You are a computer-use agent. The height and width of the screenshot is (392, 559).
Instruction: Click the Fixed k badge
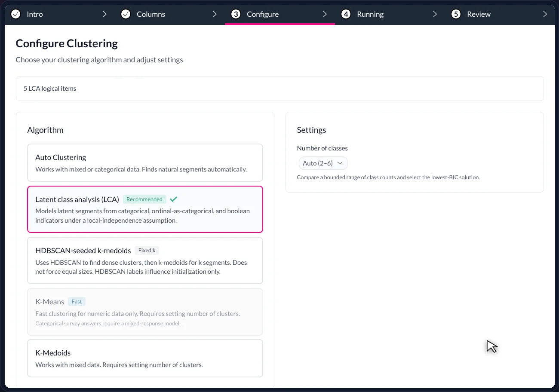(147, 250)
